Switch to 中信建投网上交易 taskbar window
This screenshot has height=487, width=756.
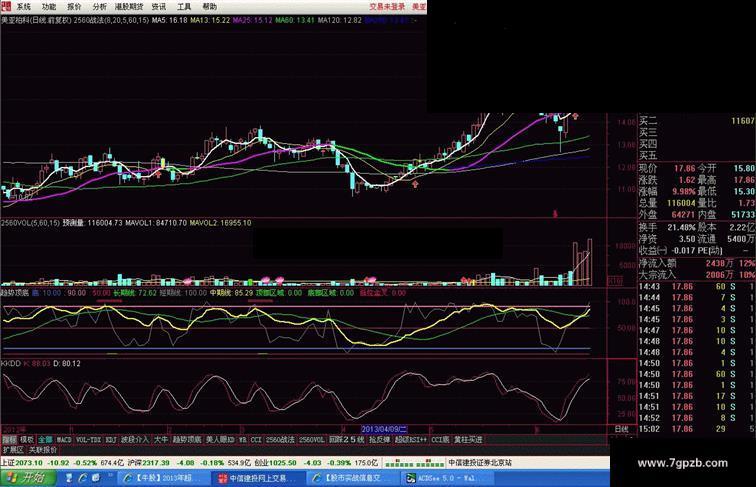tap(258, 478)
